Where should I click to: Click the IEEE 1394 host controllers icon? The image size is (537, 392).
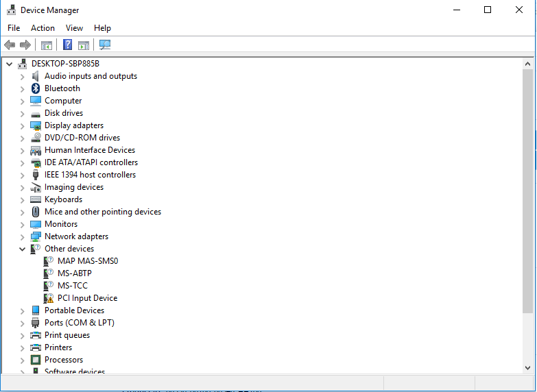click(x=35, y=175)
